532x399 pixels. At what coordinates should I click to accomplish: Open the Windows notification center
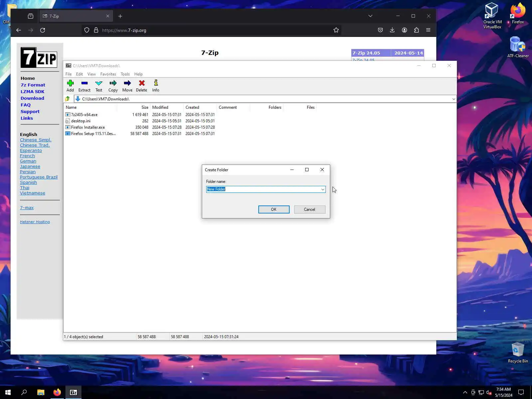521,392
